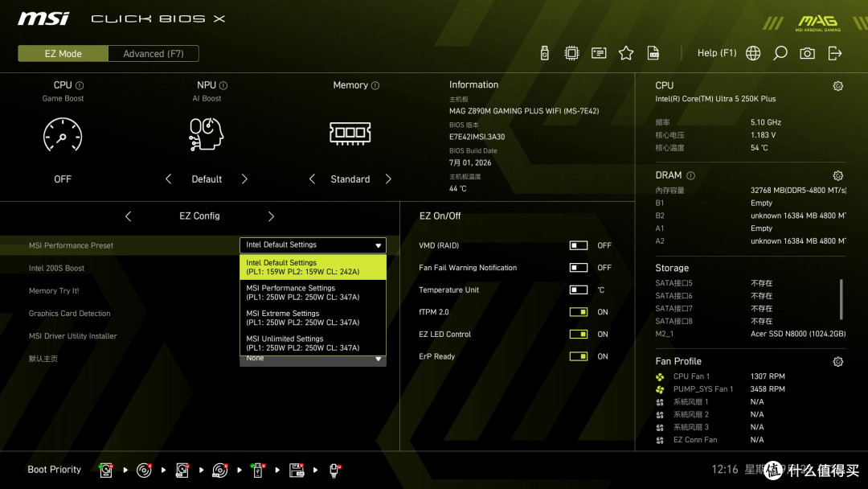Image resolution: width=868 pixels, height=489 pixels.
Task: Open the board explorer card icon
Action: click(599, 53)
